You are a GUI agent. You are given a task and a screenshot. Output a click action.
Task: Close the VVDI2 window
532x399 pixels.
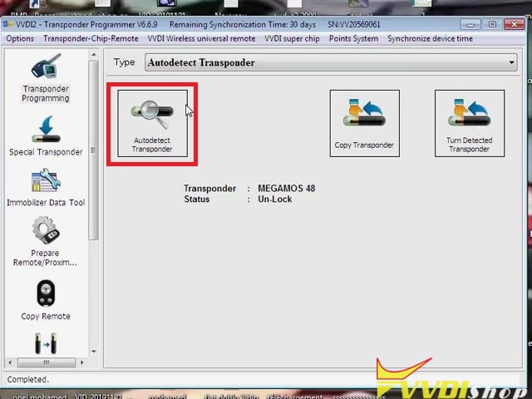pos(515,24)
